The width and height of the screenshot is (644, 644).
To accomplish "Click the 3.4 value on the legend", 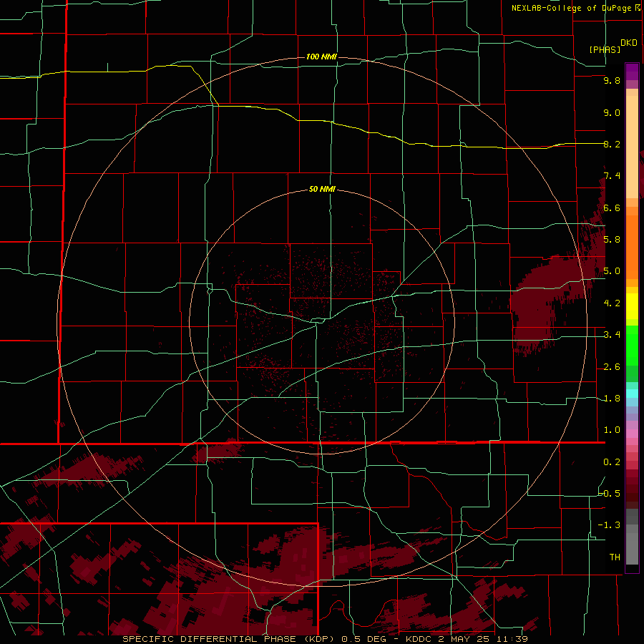I will [612, 335].
